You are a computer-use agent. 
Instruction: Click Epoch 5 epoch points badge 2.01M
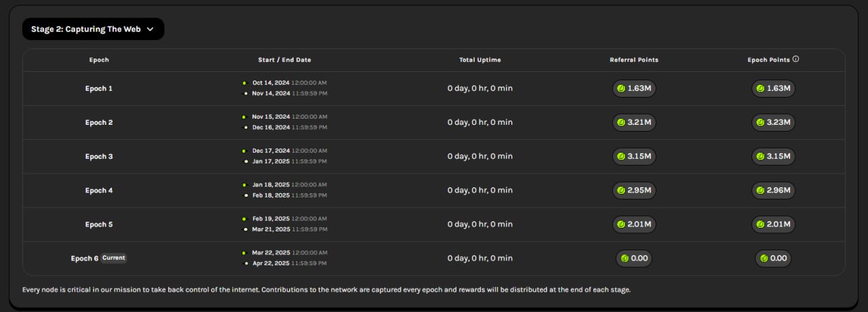(x=773, y=224)
